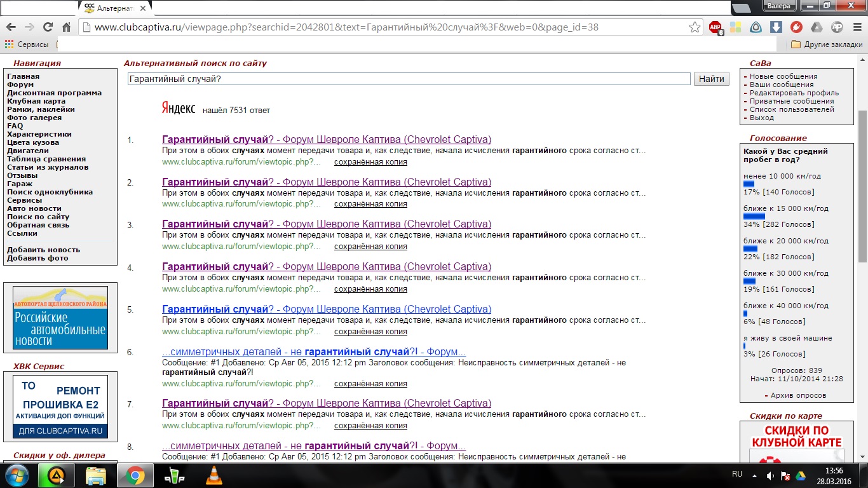
Task: Click the Российские автомобильные новости banner
Action: [60, 317]
